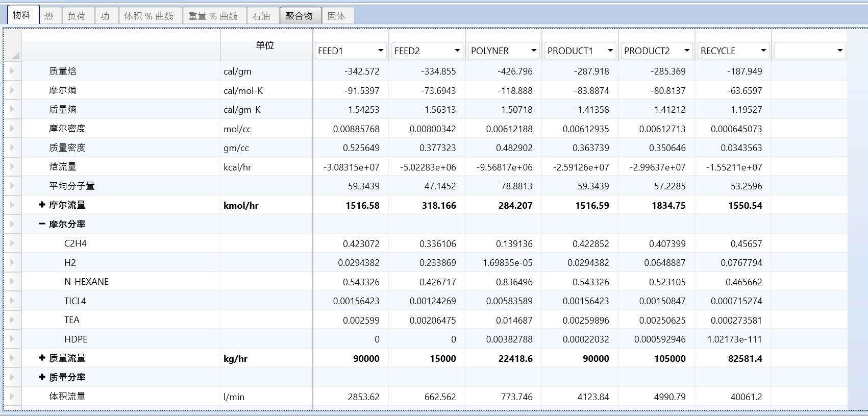Select the N-HEXANE row via its arrow
The image size is (868, 417).
pos(12,281)
